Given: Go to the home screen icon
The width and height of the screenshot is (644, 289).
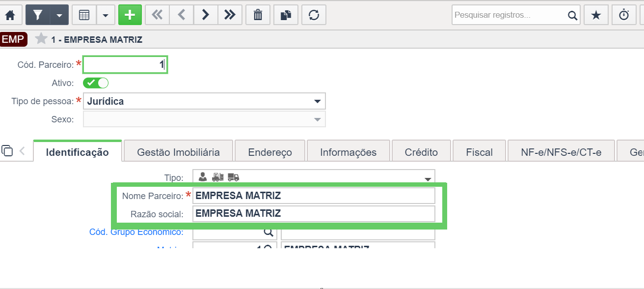Looking at the screenshot, I should pyautogui.click(x=10, y=15).
